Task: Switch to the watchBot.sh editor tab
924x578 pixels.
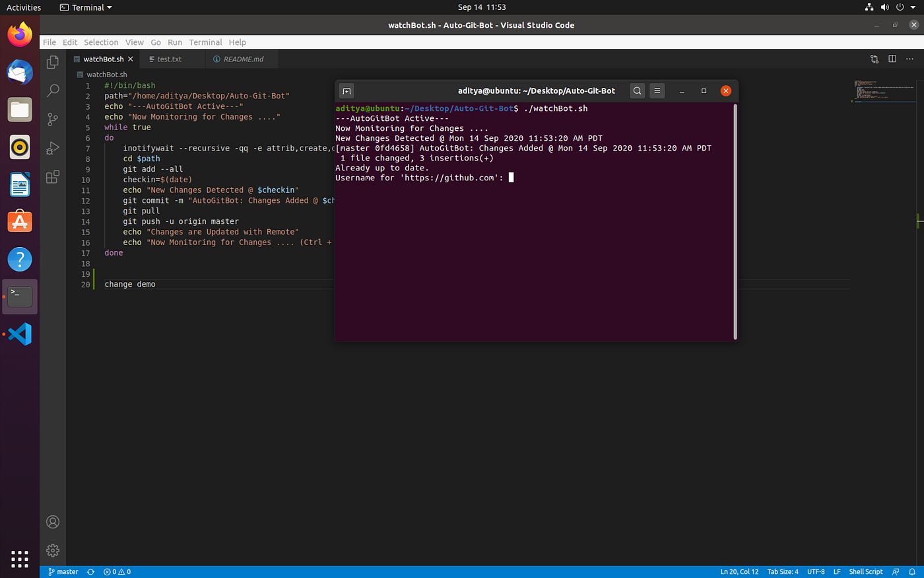Action: tap(103, 59)
